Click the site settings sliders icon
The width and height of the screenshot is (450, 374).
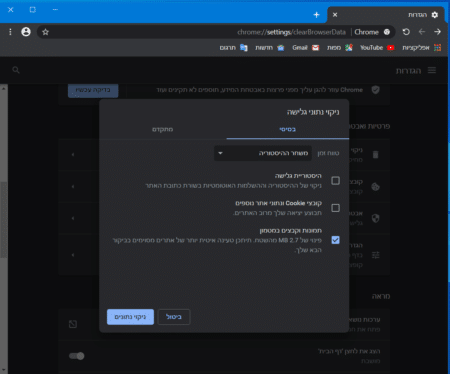(x=376, y=255)
